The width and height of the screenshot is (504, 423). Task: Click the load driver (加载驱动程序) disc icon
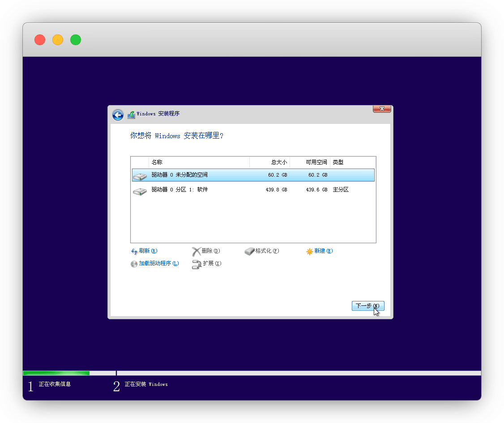[134, 264]
